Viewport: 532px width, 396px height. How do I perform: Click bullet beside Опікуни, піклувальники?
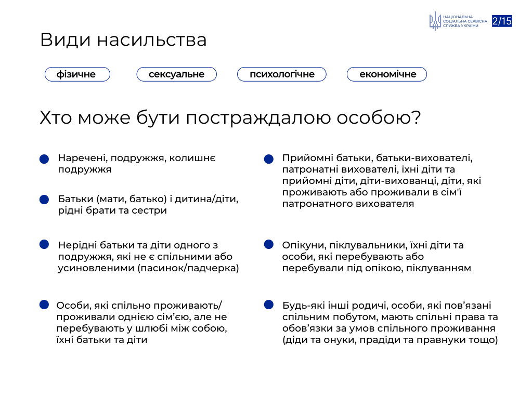click(269, 244)
